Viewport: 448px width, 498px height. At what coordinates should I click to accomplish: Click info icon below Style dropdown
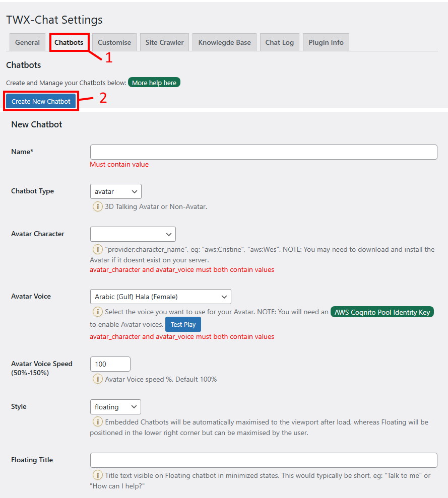point(97,422)
